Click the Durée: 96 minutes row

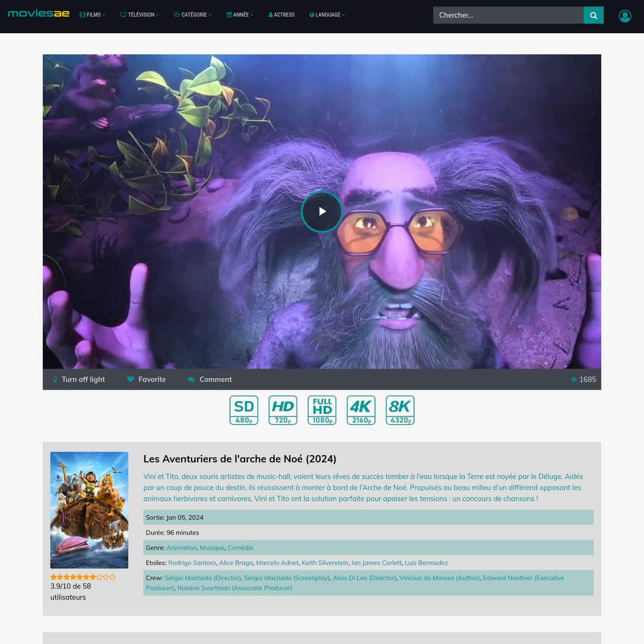[368, 533]
